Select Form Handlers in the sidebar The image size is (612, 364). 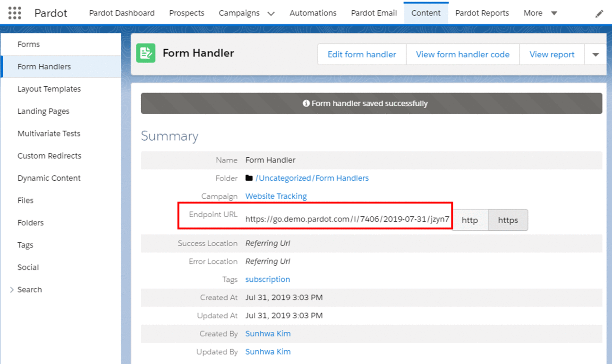point(60,67)
